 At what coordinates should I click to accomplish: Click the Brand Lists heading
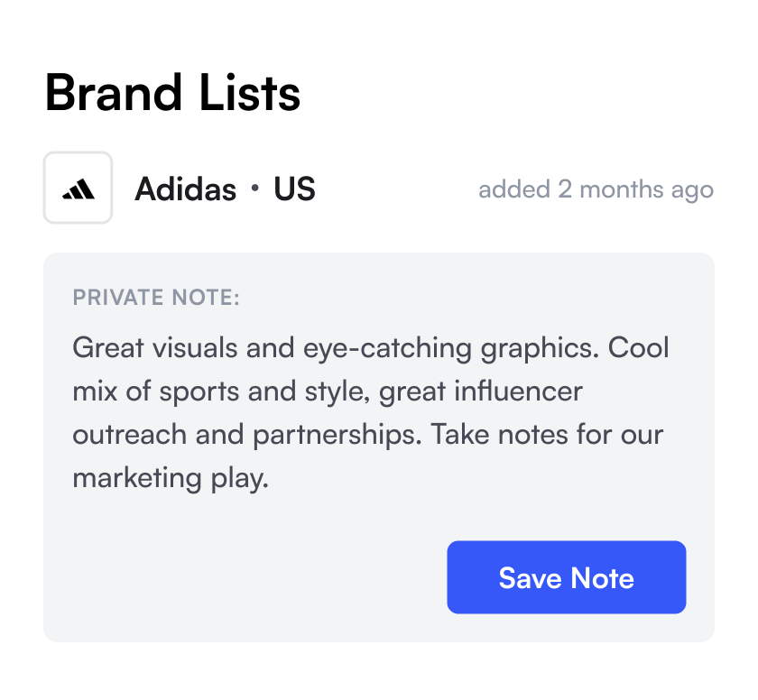coord(172,93)
